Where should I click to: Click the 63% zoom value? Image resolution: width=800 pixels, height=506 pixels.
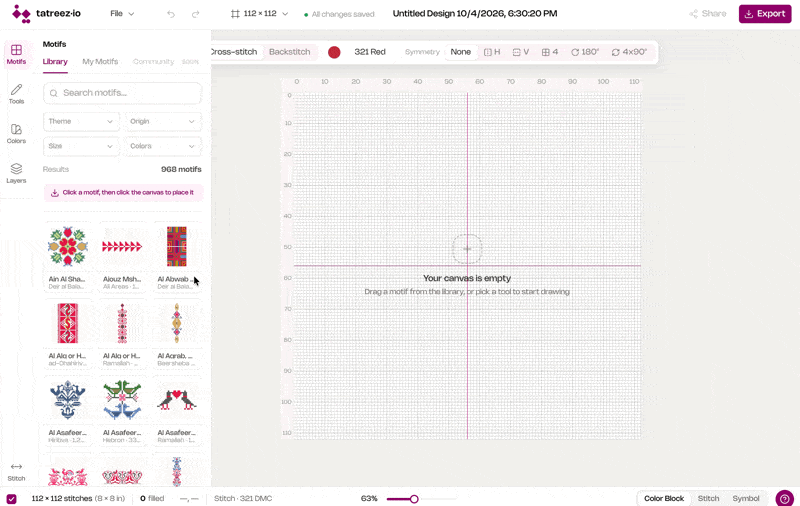click(369, 498)
